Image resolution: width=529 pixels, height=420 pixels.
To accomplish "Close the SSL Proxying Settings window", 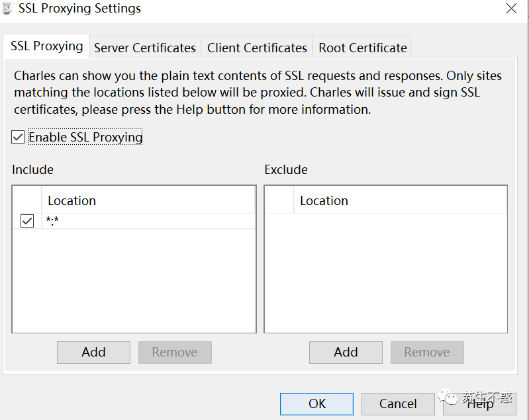I will [512, 9].
